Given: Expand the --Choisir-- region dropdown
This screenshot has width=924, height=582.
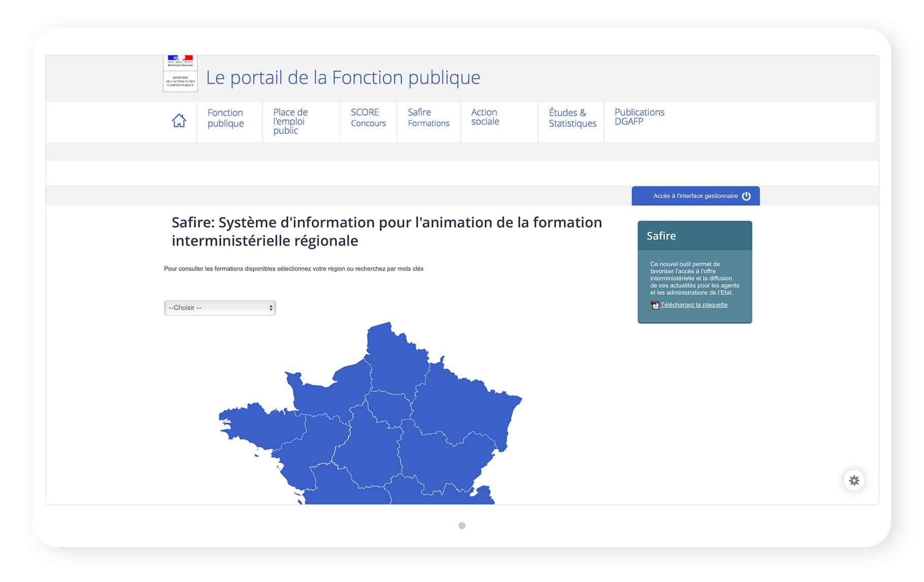Looking at the screenshot, I should (220, 308).
